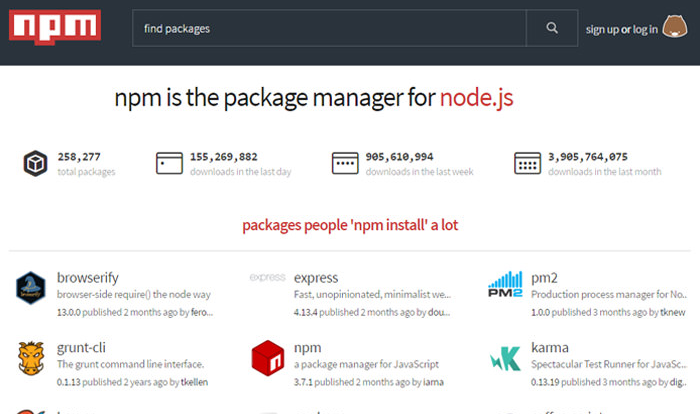Open the sign up or log in link

[x=621, y=29]
